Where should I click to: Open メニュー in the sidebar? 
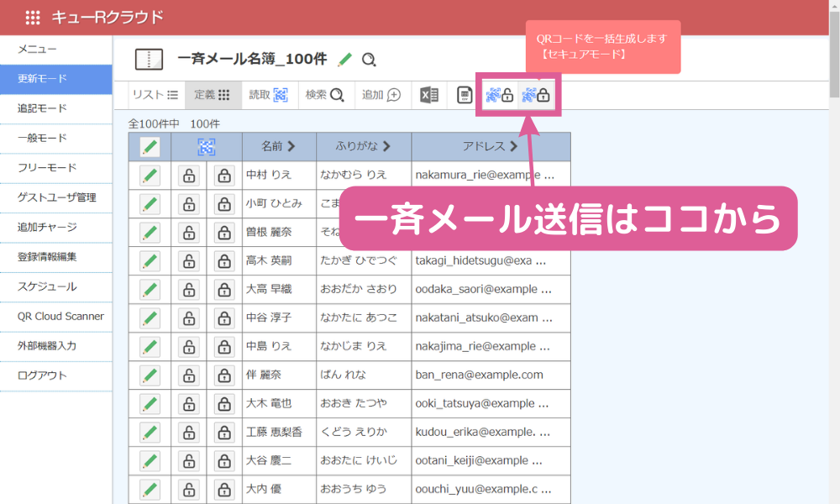(x=55, y=50)
